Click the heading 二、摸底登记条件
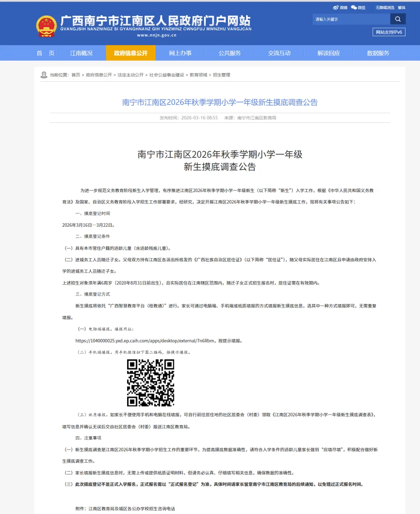420x514 pixels. [x=93, y=236]
